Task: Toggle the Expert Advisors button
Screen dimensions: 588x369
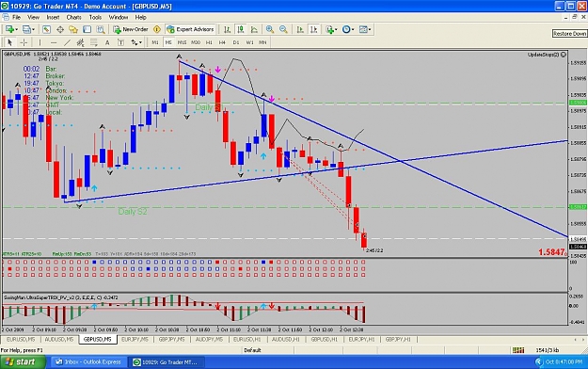Action: pos(190,29)
